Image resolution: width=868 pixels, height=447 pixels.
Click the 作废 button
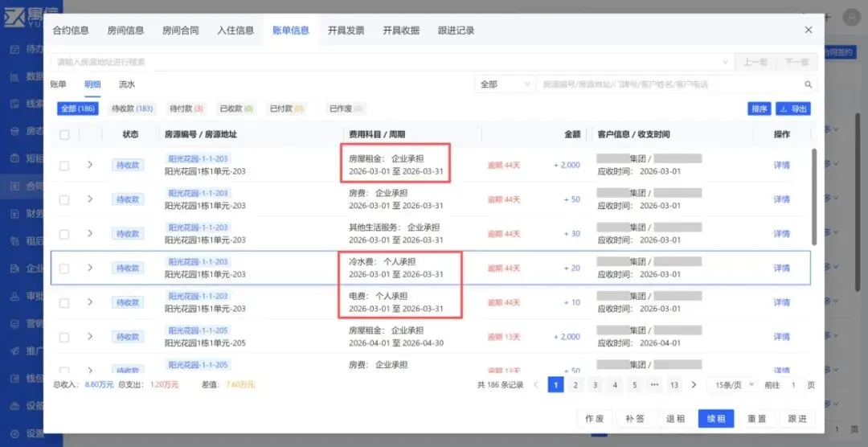tap(595, 419)
